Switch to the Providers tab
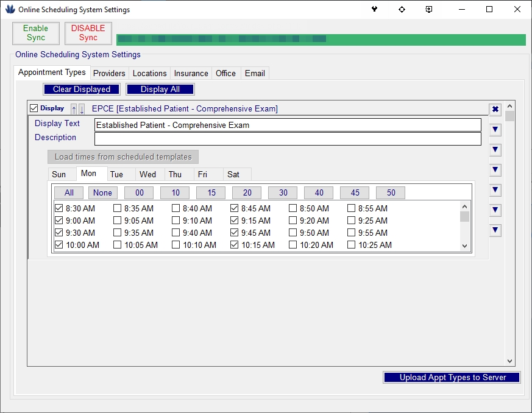This screenshot has height=413, width=532. pyautogui.click(x=109, y=73)
